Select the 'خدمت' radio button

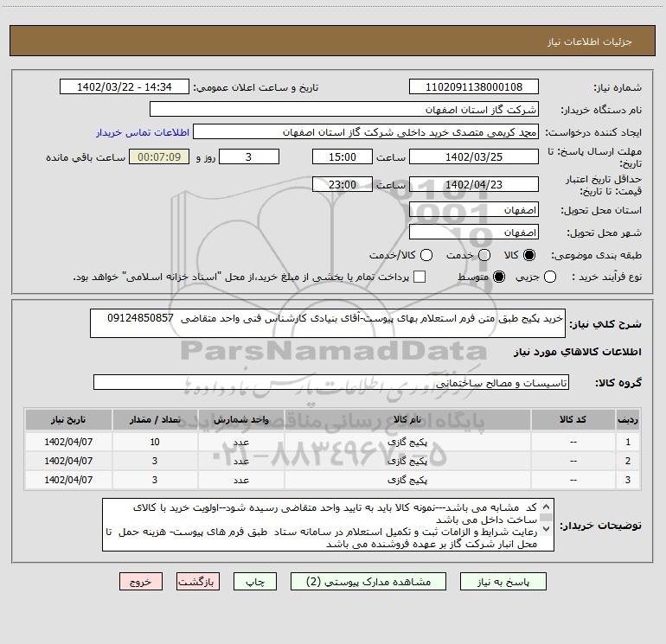(x=484, y=255)
